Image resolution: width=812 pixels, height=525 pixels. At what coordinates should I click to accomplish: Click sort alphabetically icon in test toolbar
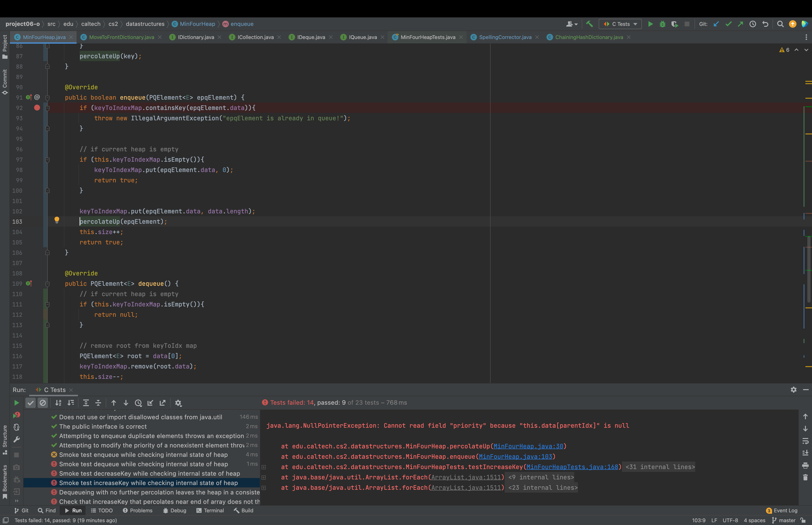(x=58, y=403)
